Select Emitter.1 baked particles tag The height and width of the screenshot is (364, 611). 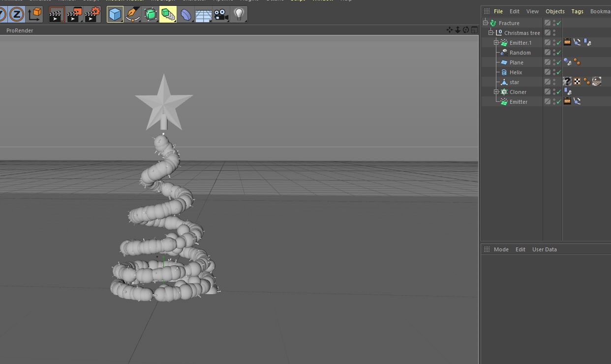567,42
